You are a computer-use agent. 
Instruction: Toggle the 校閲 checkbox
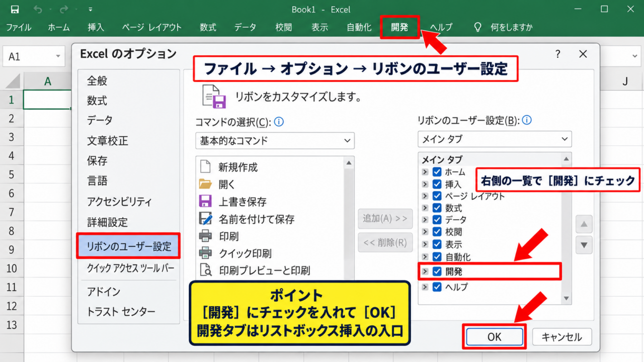click(x=437, y=232)
